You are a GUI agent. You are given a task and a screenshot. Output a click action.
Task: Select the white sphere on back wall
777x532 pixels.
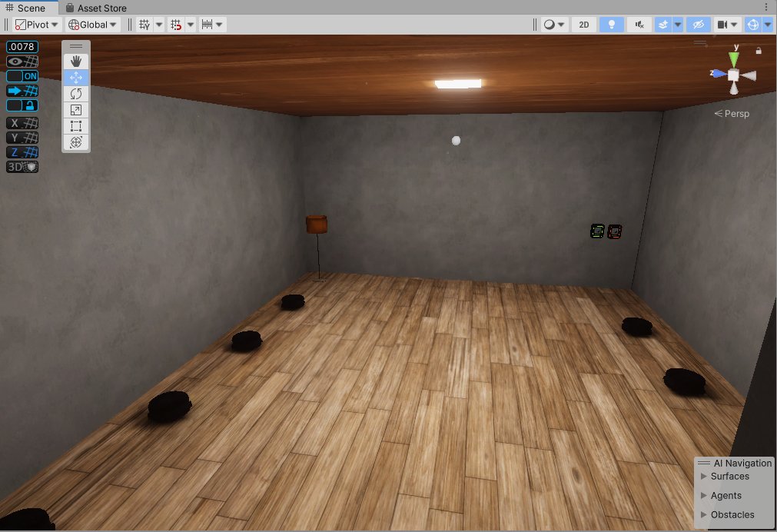pos(457,141)
